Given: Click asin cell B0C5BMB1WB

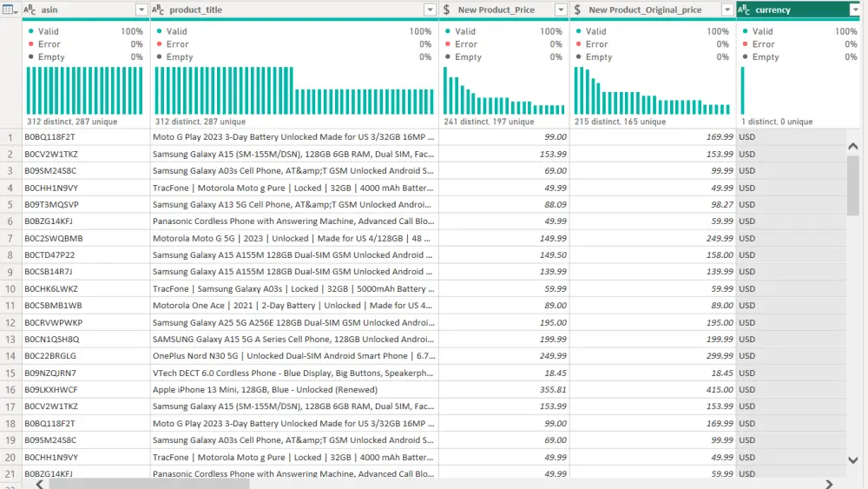Looking at the screenshot, I should [86, 305].
